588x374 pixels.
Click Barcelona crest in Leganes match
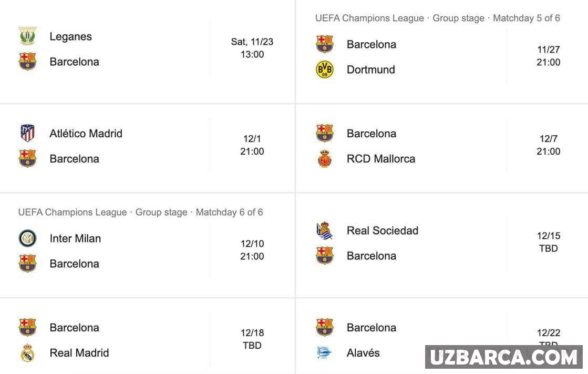tap(27, 62)
